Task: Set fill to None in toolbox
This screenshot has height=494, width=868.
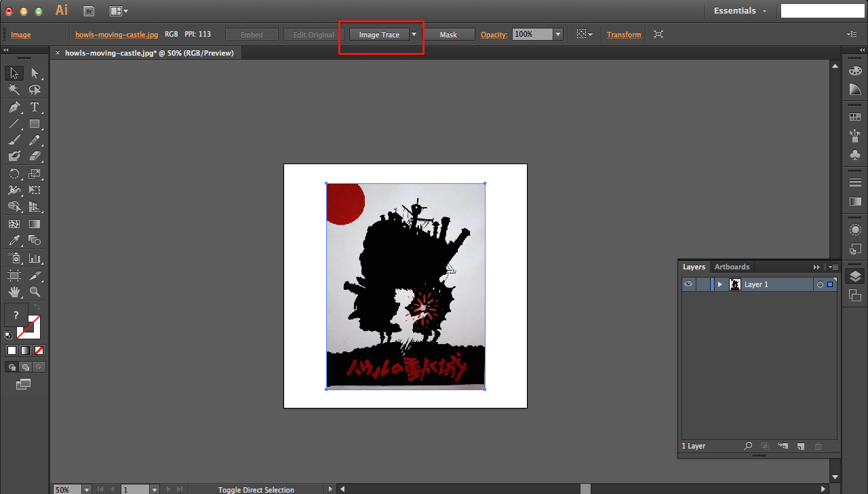Action: click(39, 351)
